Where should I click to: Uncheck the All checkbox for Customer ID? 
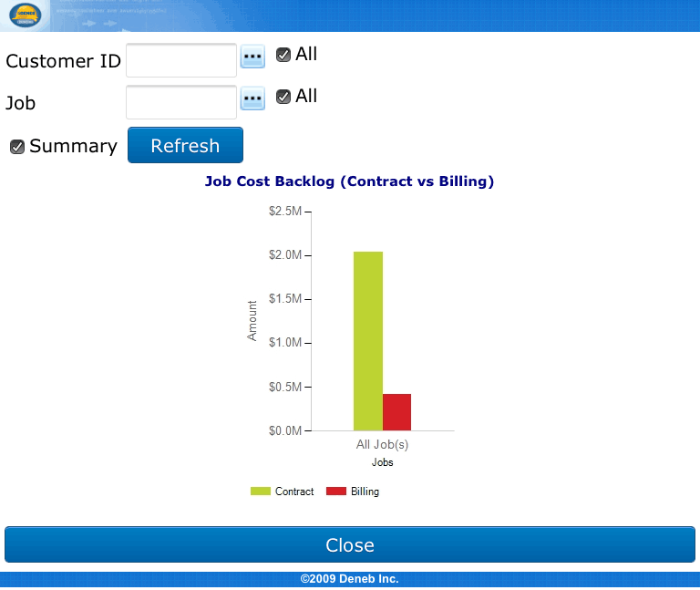[283, 55]
